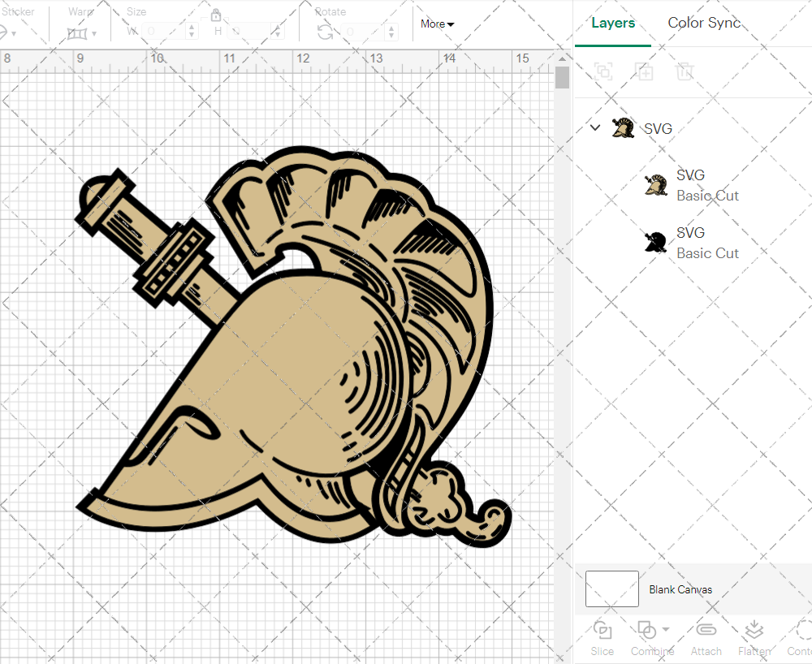Switch to the Color Sync tab
Viewport: 812px width, 664px height.
pos(704,24)
